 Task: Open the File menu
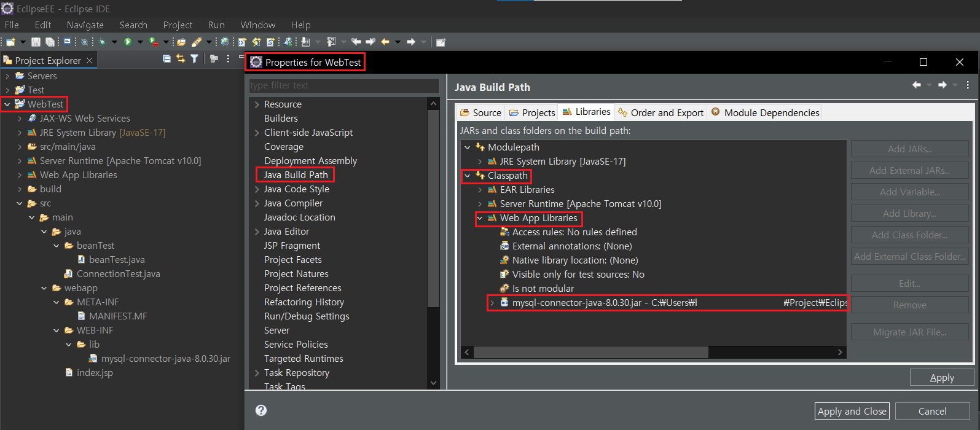[x=12, y=25]
